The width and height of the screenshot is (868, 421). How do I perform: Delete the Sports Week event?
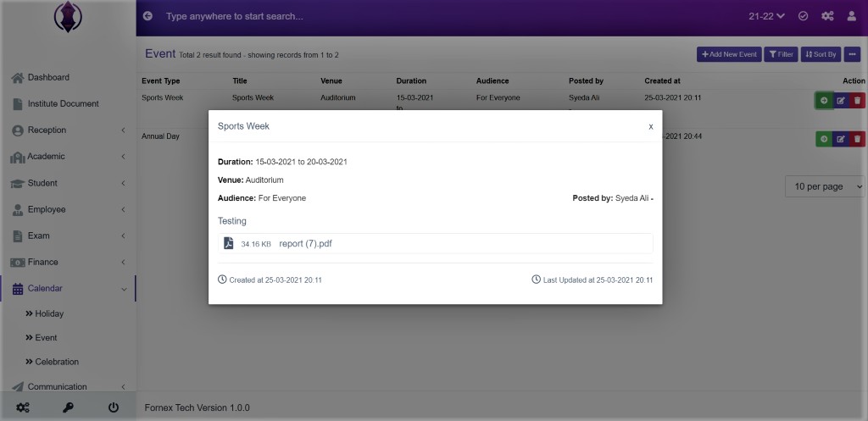857,100
